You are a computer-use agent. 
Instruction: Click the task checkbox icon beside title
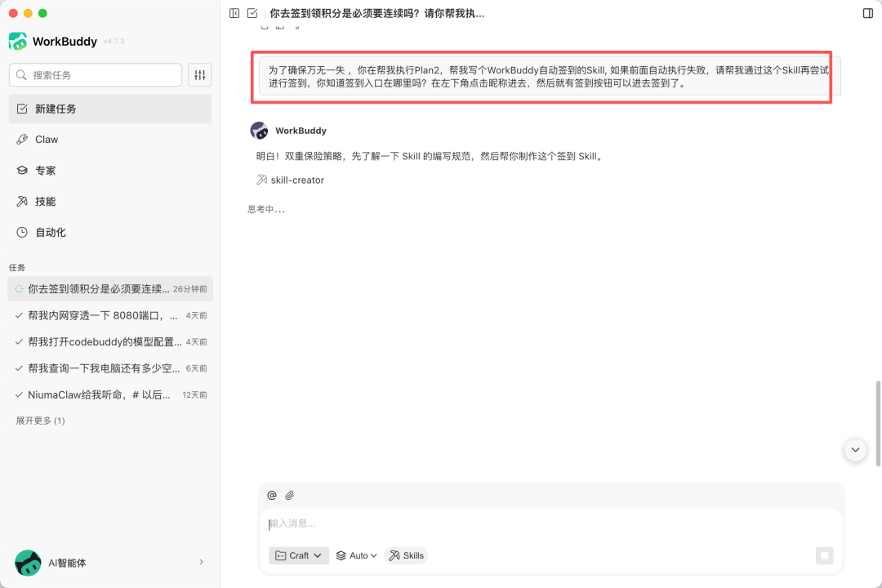pyautogui.click(x=252, y=14)
